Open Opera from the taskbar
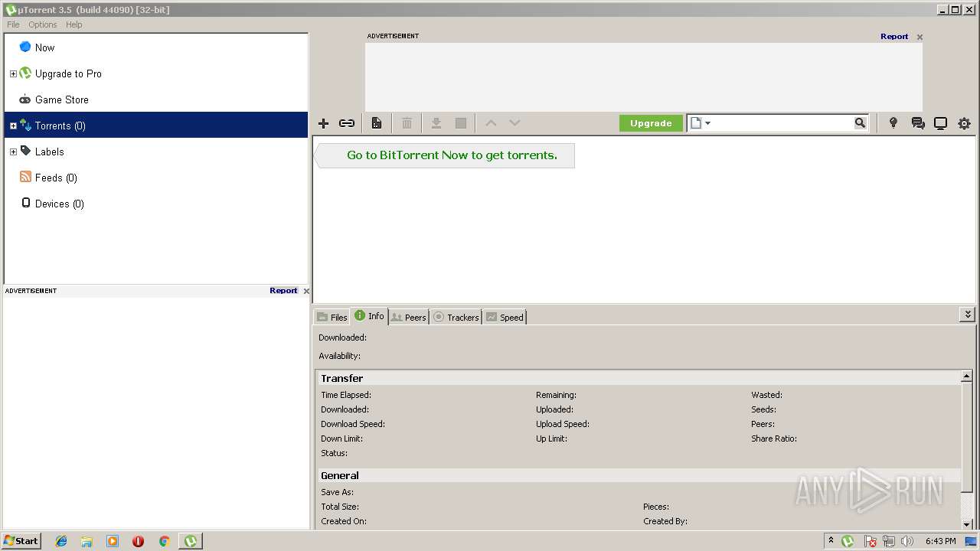Image resolution: width=980 pixels, height=551 pixels. 138,541
